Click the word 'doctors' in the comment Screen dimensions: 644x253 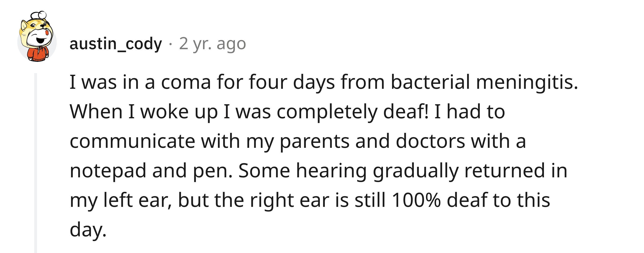430,141
